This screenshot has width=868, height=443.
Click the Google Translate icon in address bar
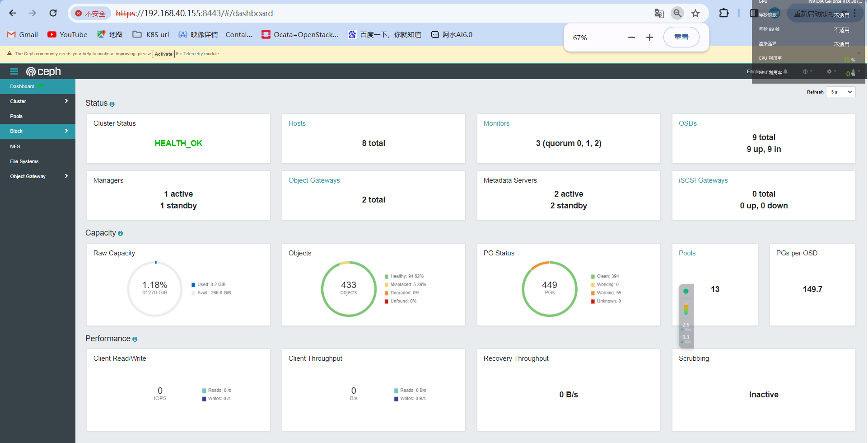point(659,14)
